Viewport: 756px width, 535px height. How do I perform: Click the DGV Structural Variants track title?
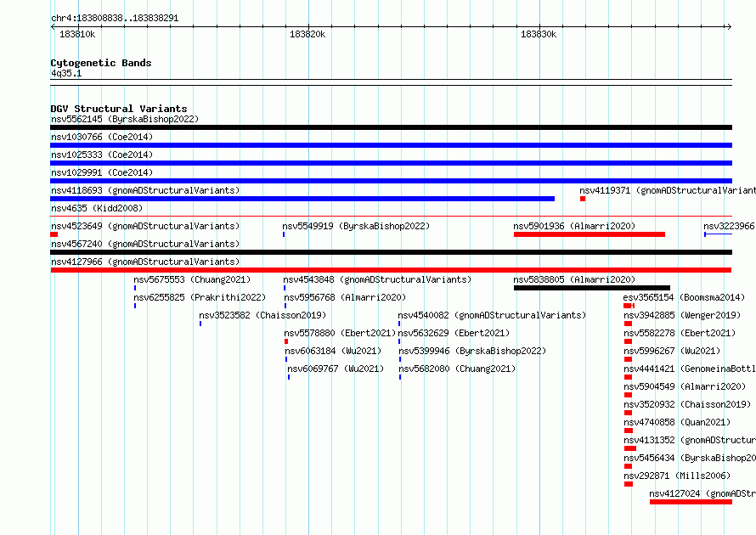(119, 109)
